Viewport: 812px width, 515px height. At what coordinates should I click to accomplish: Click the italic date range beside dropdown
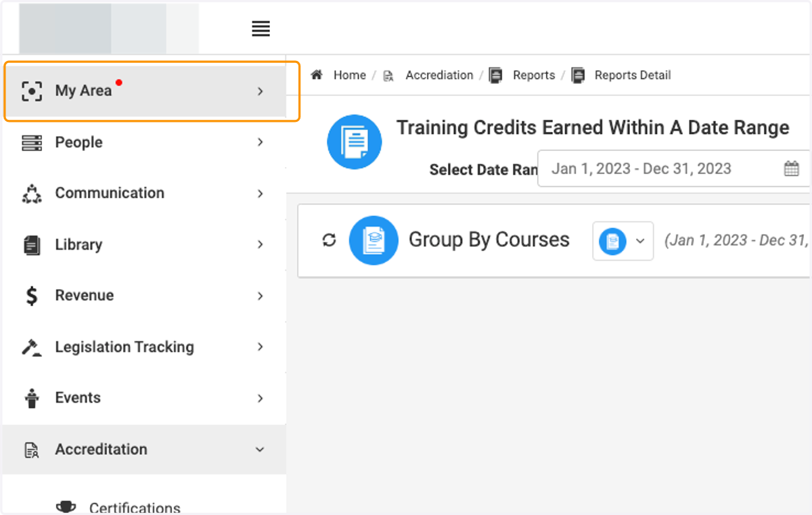(736, 240)
